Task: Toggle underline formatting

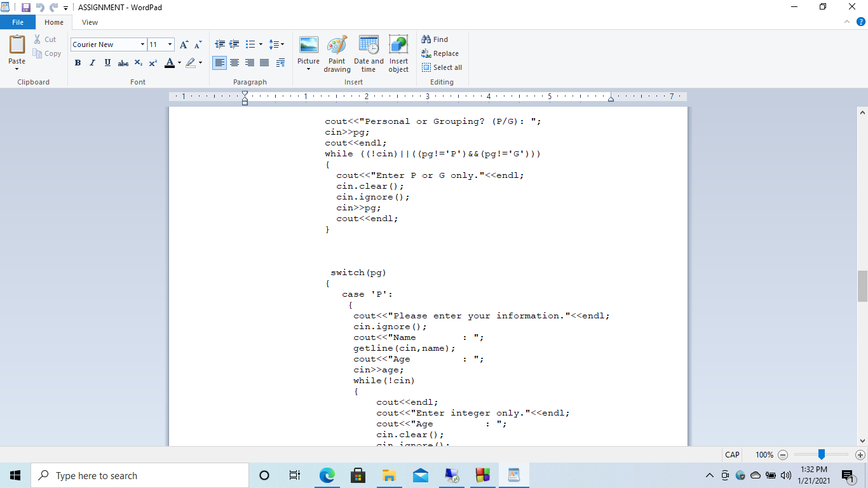Action: 107,63
